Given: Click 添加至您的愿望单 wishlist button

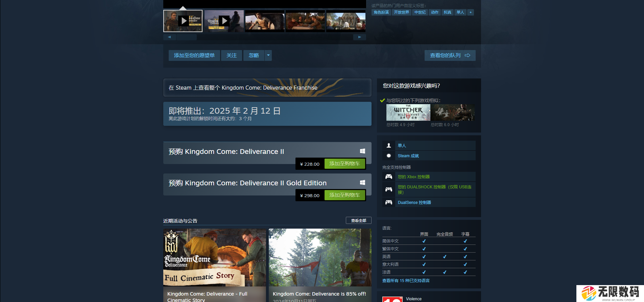Looking at the screenshot, I should (194, 55).
